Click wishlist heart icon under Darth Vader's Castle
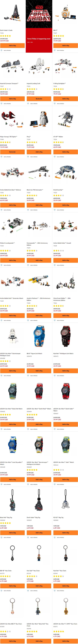 coord(1,50)
